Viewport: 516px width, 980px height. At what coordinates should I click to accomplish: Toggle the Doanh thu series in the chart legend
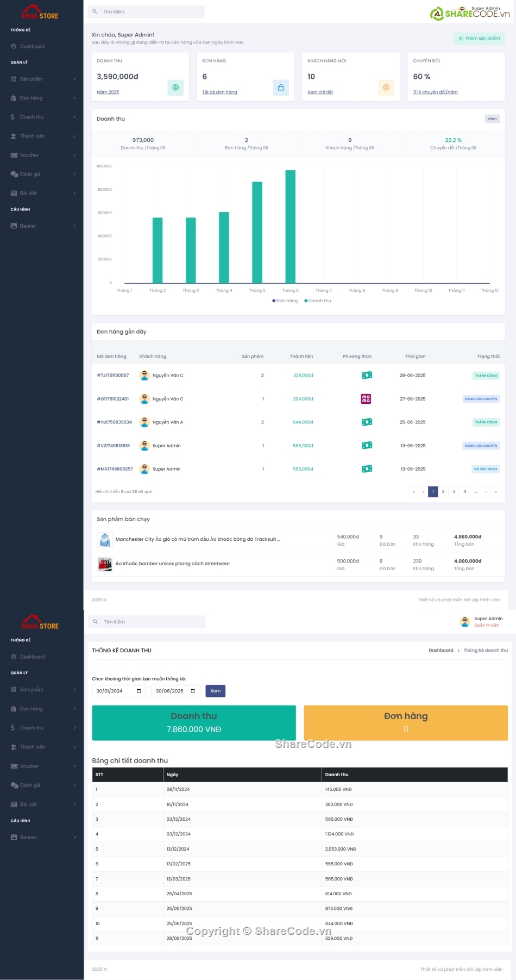tap(318, 301)
